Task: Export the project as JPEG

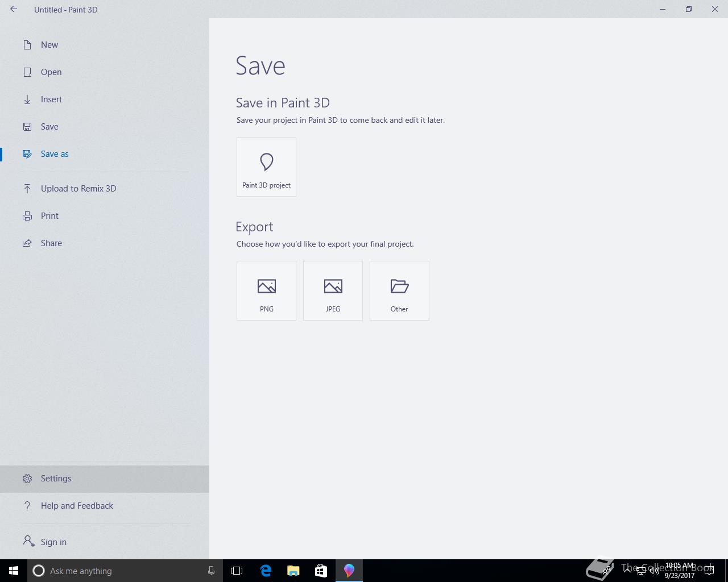Action: tap(333, 290)
